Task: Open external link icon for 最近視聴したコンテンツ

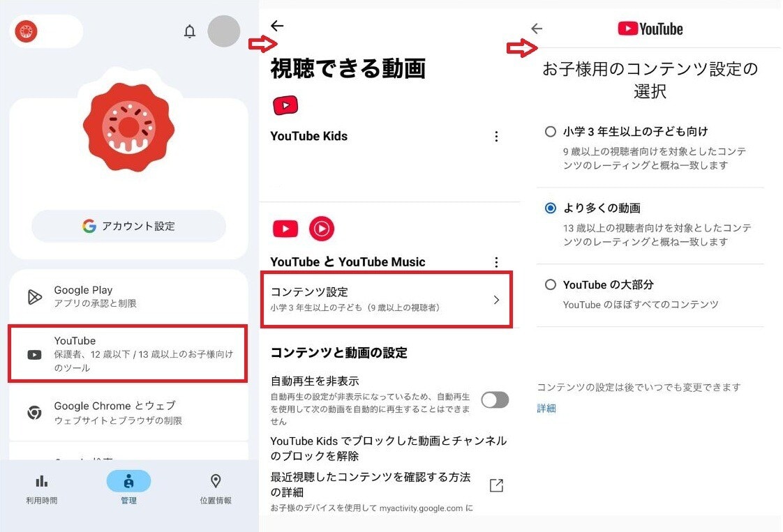Action: pos(496,485)
